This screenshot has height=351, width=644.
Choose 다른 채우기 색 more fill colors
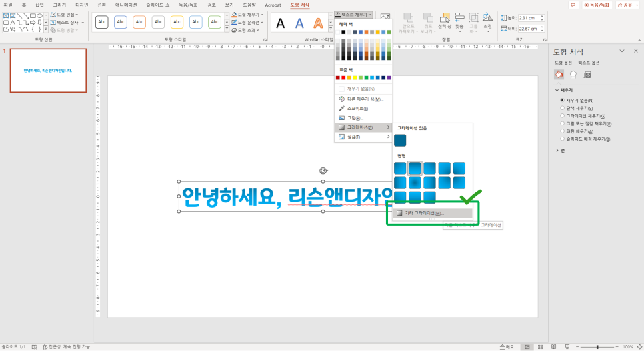coord(363,99)
